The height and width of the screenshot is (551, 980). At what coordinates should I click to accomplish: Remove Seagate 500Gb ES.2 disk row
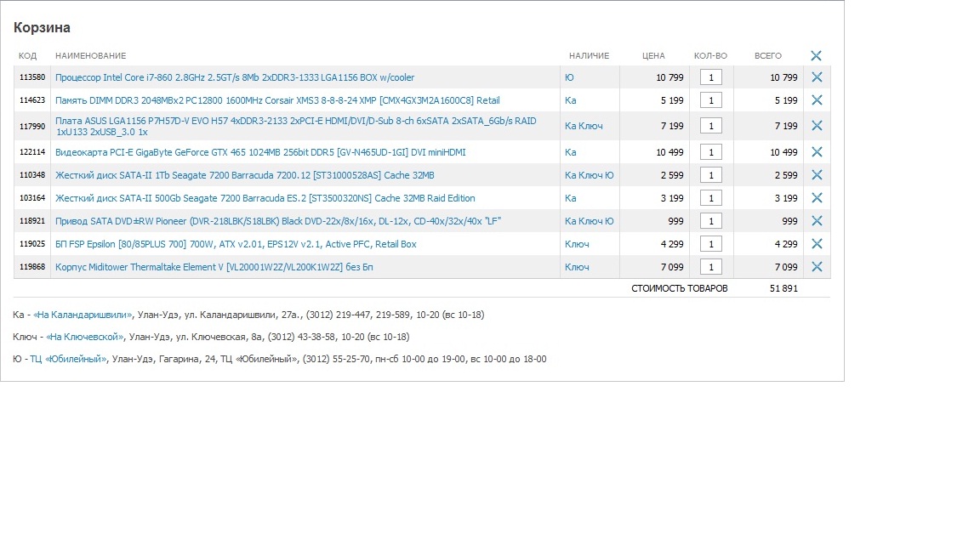coord(817,198)
